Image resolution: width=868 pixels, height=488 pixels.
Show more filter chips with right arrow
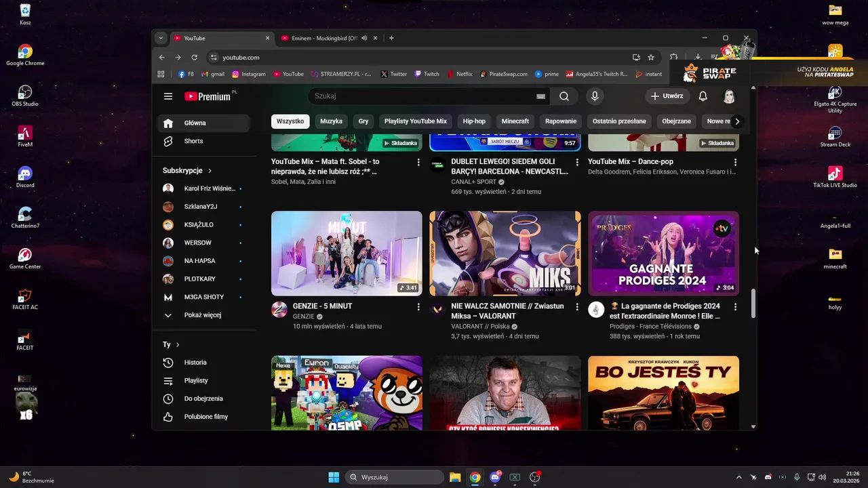coord(737,121)
